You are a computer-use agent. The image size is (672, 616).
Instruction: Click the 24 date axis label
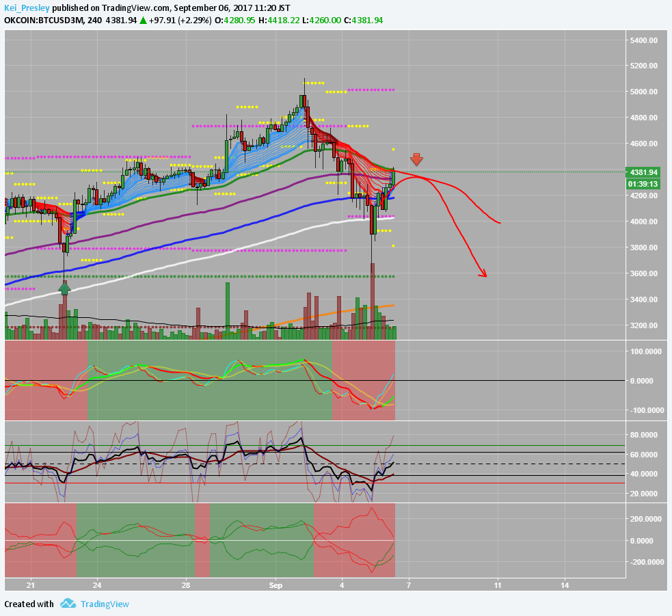coord(97,585)
